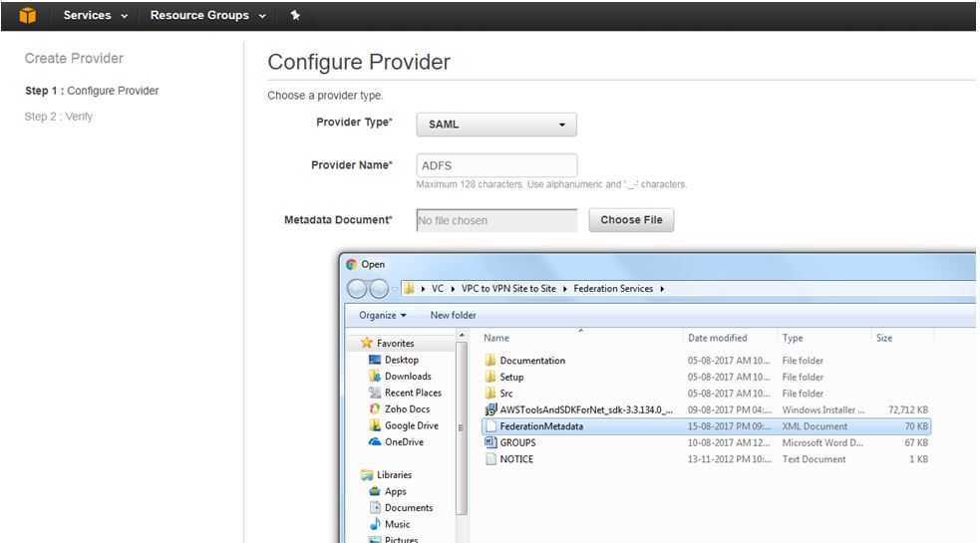Select the AWSToolsAndSDKForNet installer file
Image resolution: width=980 pixels, height=543 pixels.
[x=585, y=409]
